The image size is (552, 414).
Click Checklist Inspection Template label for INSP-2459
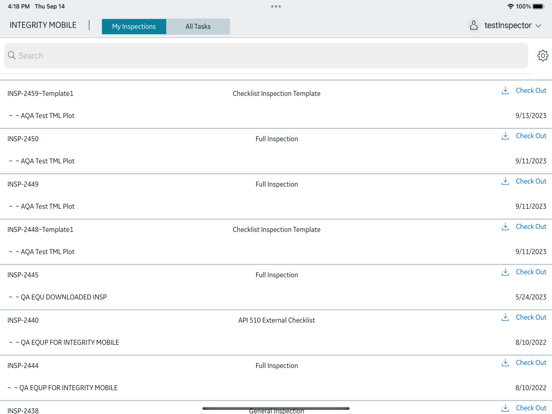coord(276,94)
